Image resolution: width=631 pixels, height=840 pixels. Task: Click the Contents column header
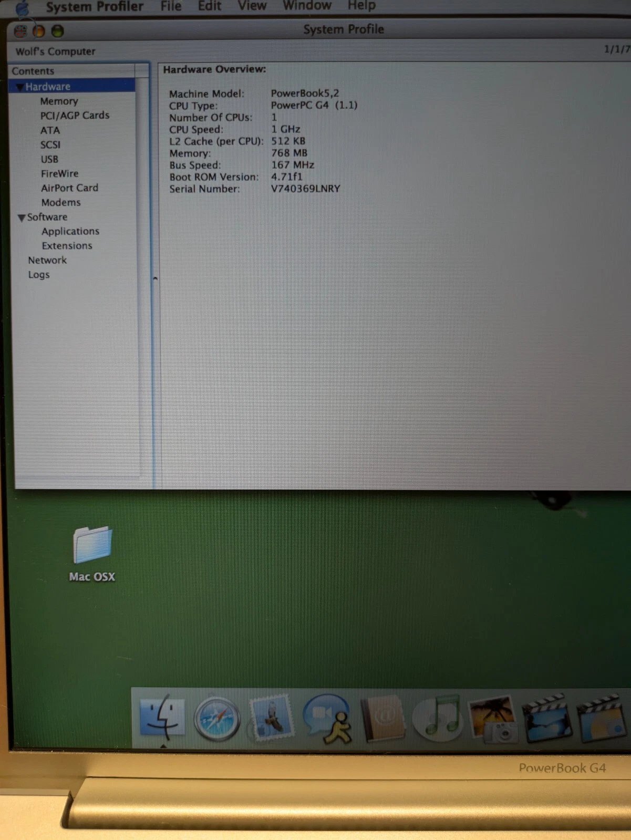pyautogui.click(x=72, y=71)
